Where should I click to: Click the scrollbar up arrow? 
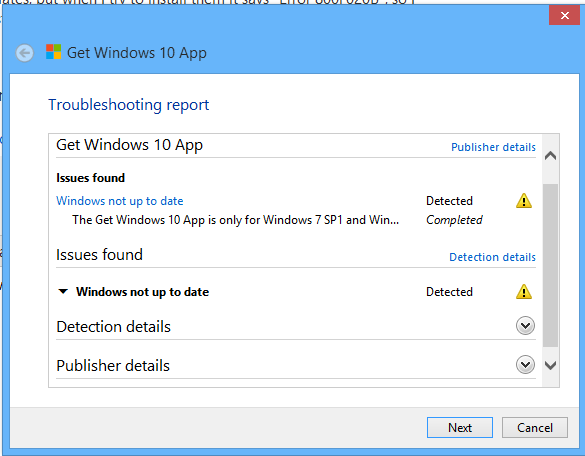coord(550,156)
